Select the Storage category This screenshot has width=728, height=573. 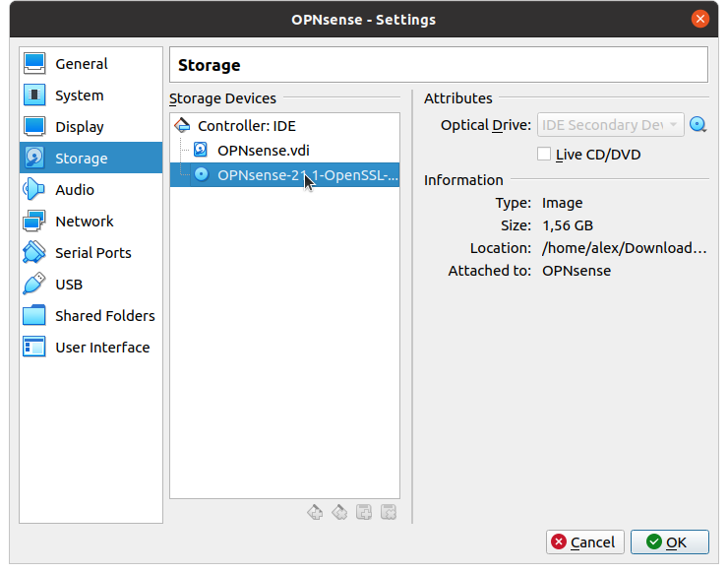[x=91, y=158]
